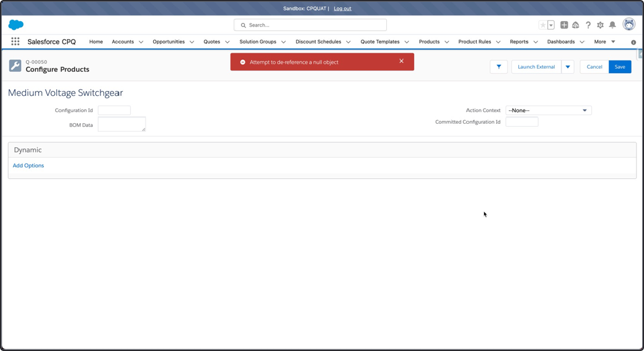Click the Committed Configuration Id field
The image size is (644, 351).
tap(522, 122)
